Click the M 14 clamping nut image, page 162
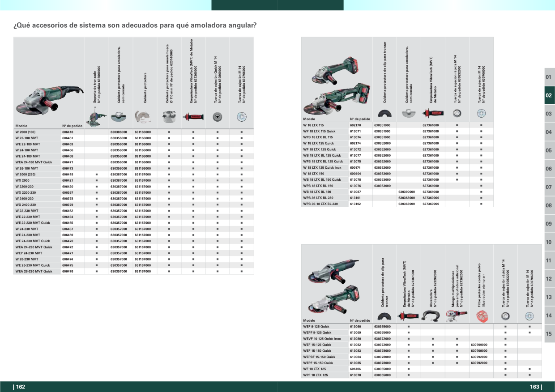 coord(241,117)
